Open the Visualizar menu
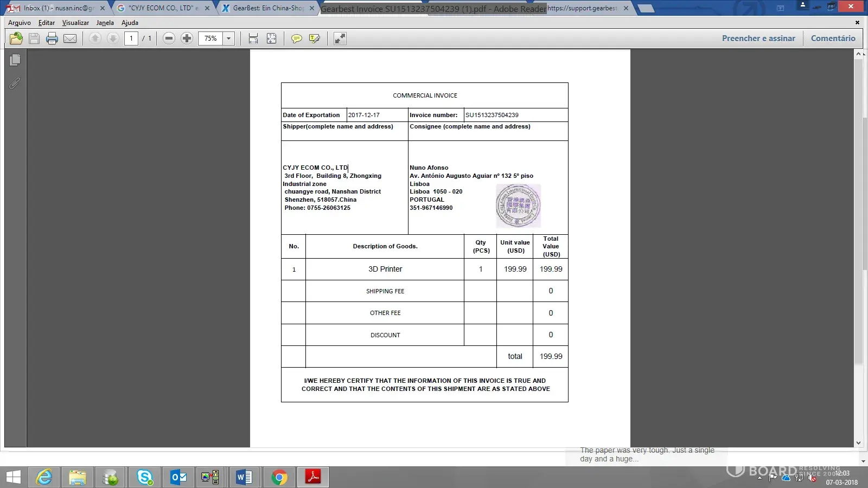Screen dimensions: 868x488 (x=75, y=23)
